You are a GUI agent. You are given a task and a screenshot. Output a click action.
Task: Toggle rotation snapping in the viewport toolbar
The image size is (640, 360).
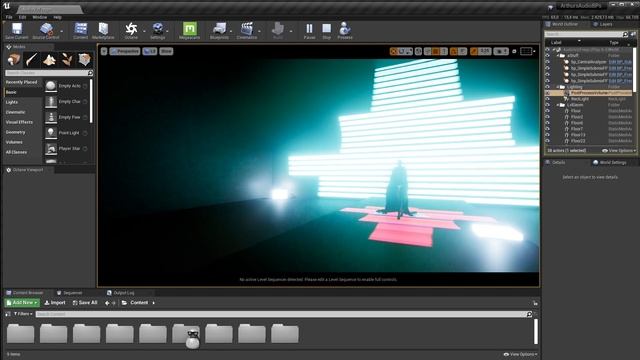[x=453, y=51]
